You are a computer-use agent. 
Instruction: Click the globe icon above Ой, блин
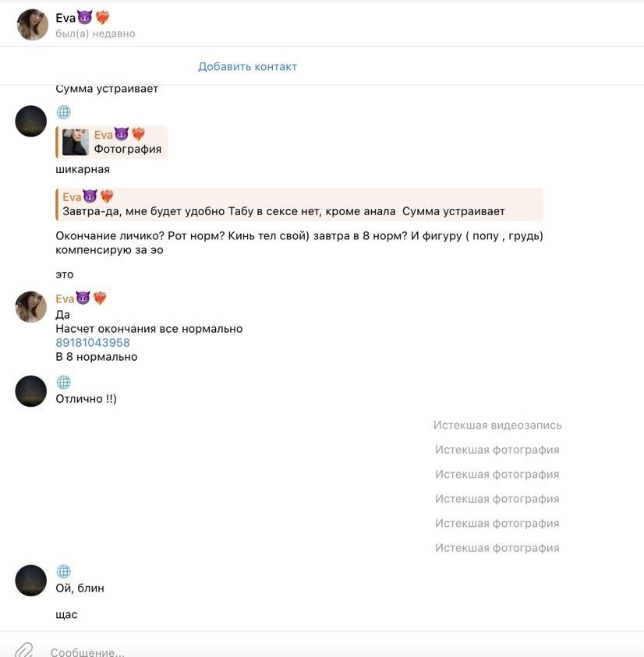pos(63,571)
